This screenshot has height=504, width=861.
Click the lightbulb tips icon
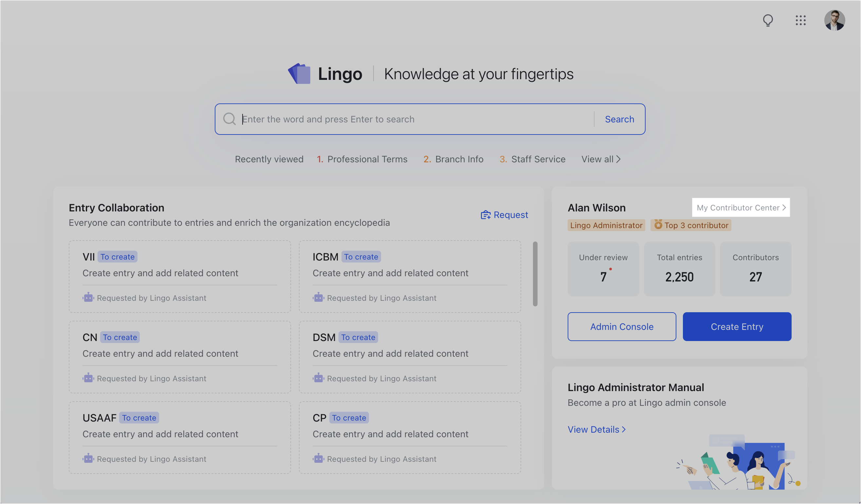(x=768, y=20)
